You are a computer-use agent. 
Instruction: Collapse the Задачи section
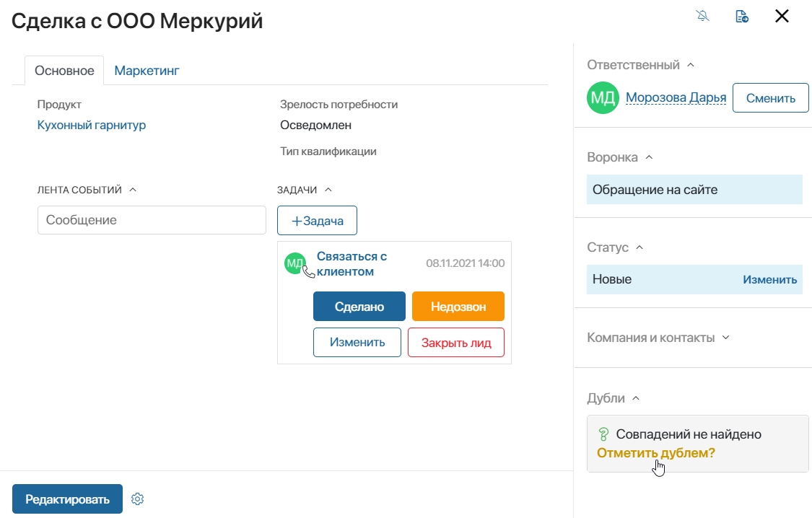coord(328,190)
